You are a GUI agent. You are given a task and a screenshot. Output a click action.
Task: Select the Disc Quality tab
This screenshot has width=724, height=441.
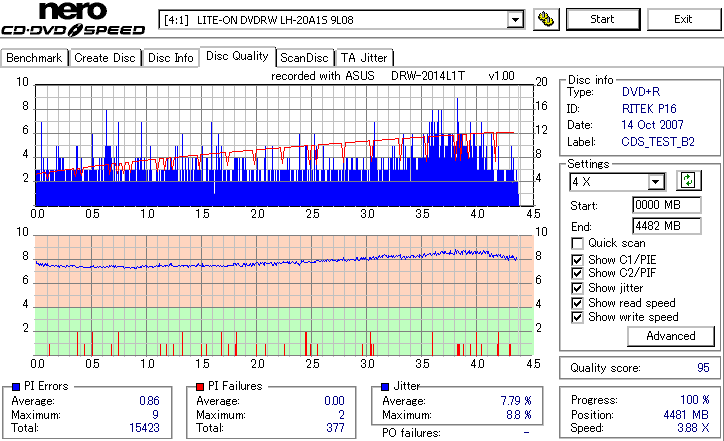237,56
